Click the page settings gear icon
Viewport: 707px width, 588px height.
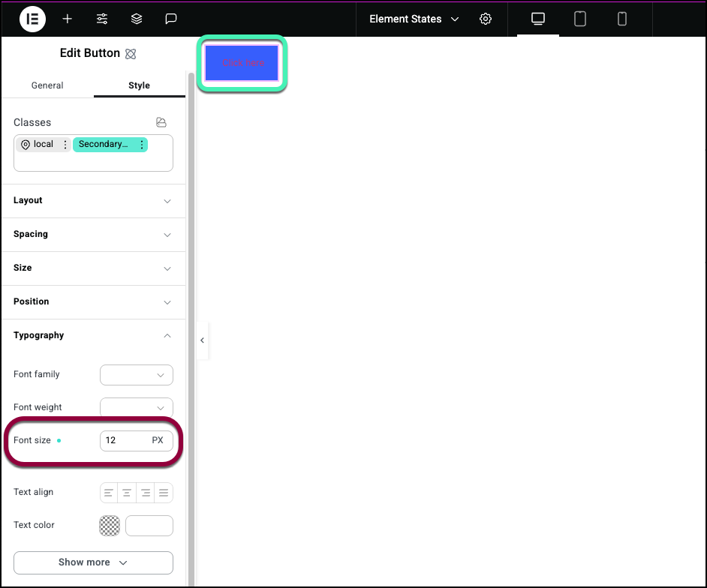click(486, 19)
